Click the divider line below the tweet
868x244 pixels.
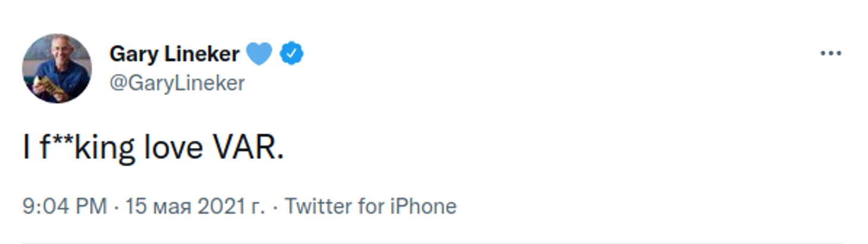[x=433, y=242]
